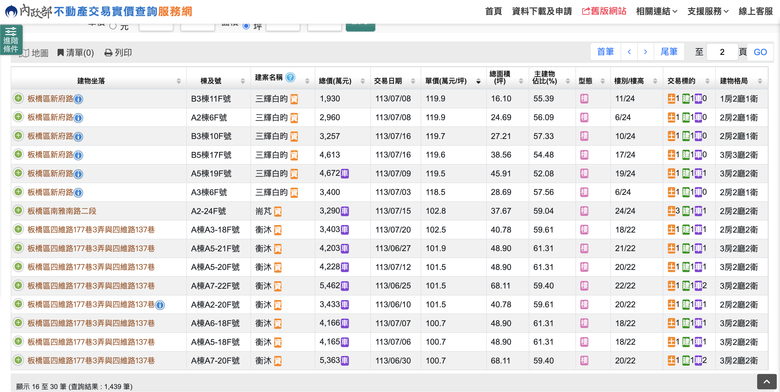Show info icon beside A棟A2-20F號 address
780x392 pixels.
160,305
